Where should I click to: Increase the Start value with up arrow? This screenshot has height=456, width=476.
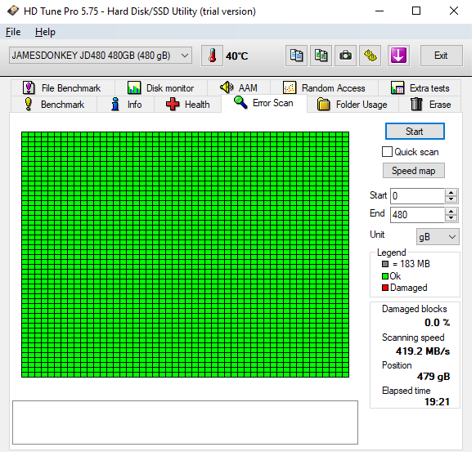[x=451, y=193]
